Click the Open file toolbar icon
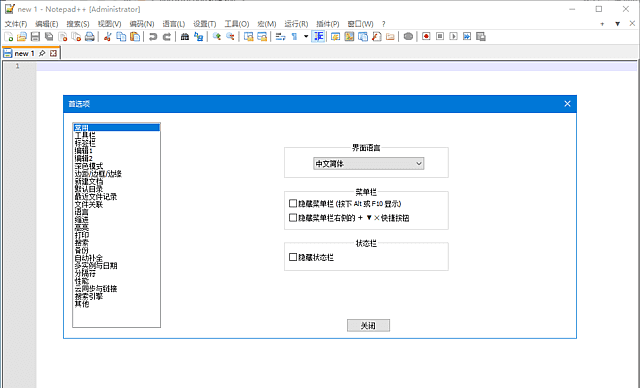The width and height of the screenshot is (640, 388). (22, 37)
